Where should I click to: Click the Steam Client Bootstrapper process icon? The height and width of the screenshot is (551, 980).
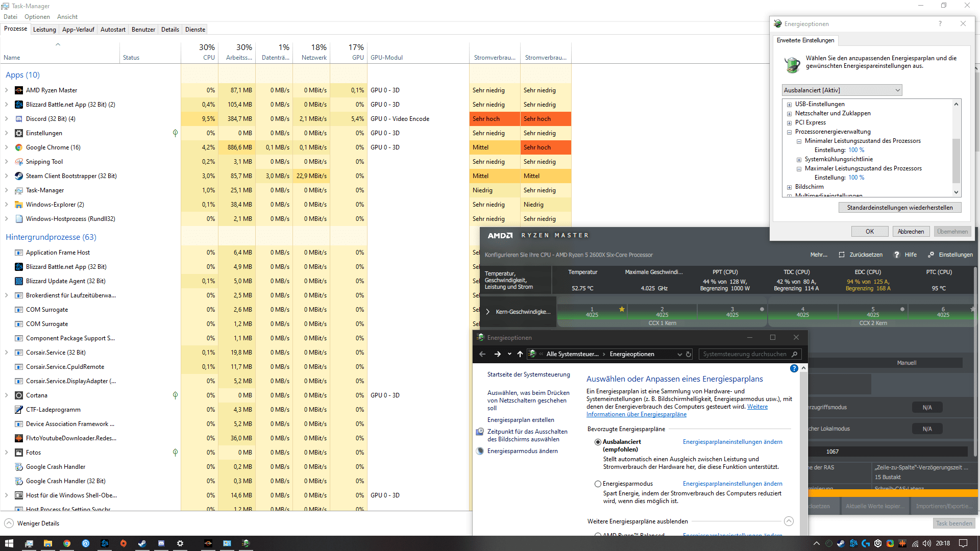pos(19,176)
